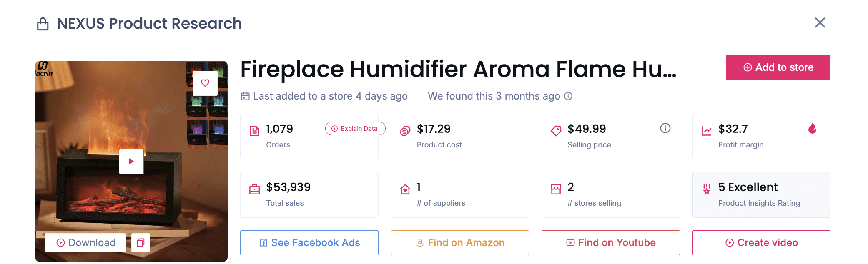Play the product video preview
This screenshot has width=868, height=264.
pos(131,161)
